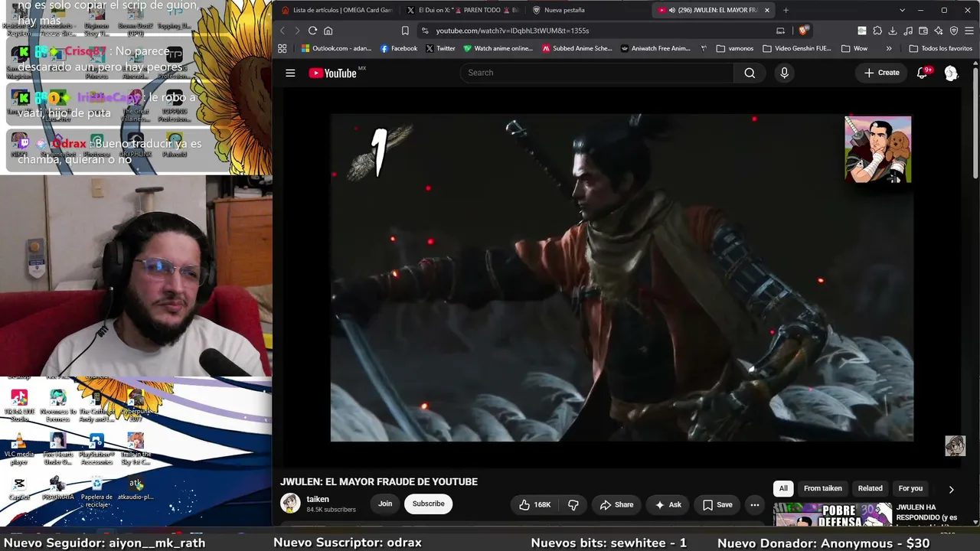Image resolution: width=980 pixels, height=551 pixels.
Task: Switch to the El Dui on X tab
Action: click(462, 10)
